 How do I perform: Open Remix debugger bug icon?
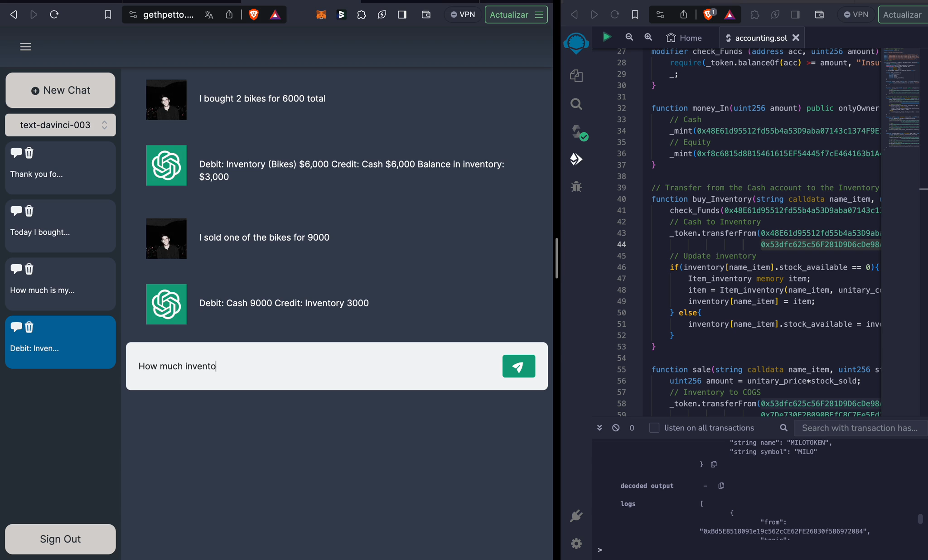coord(576,186)
